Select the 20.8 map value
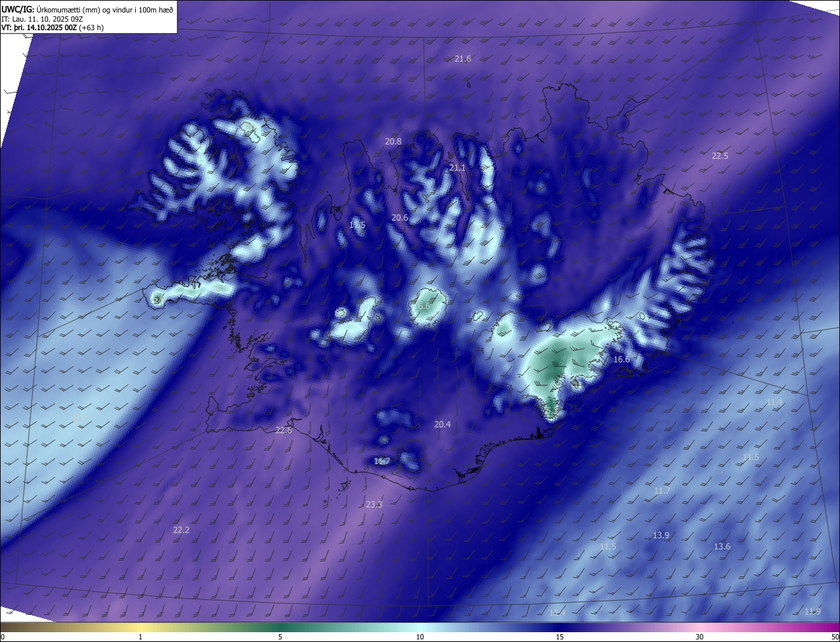The height and width of the screenshot is (642, 840). 393,142
